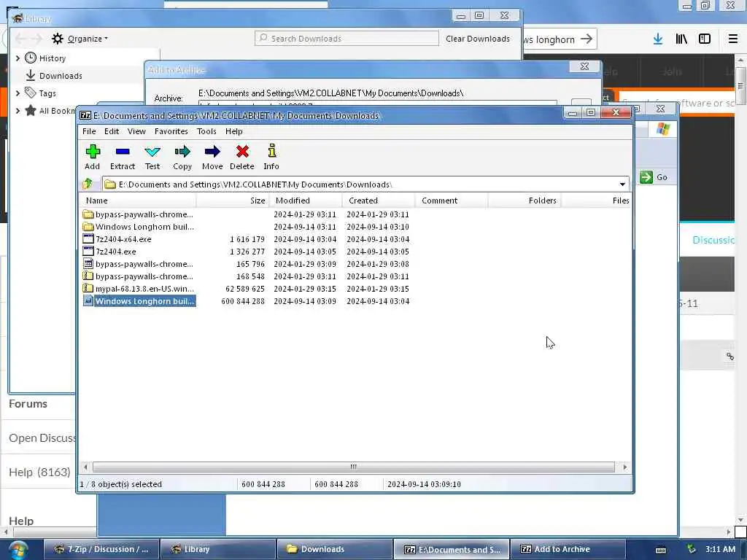Open the address path dropdown arrow
Viewport: 747px width, 560px height.
tap(622, 184)
